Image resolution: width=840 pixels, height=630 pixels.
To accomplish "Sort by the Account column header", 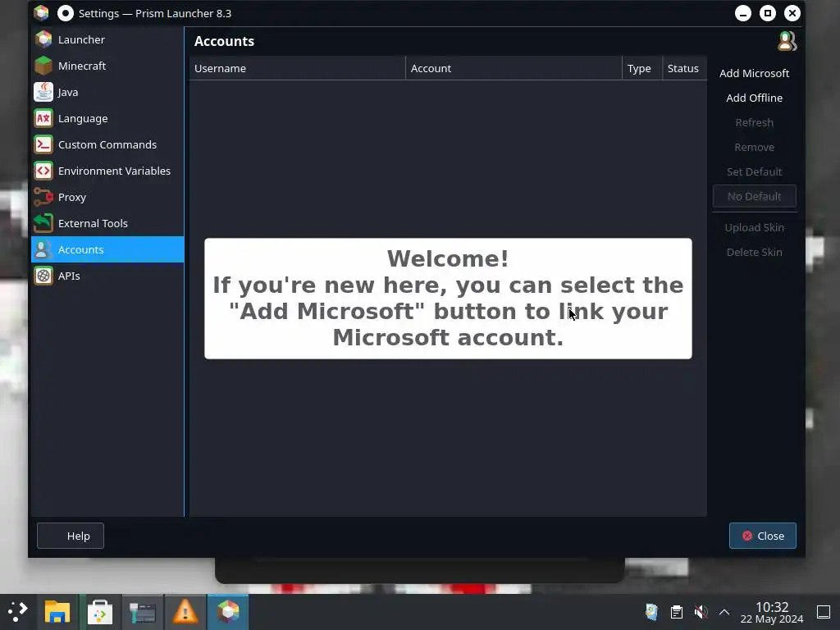I will [x=514, y=69].
